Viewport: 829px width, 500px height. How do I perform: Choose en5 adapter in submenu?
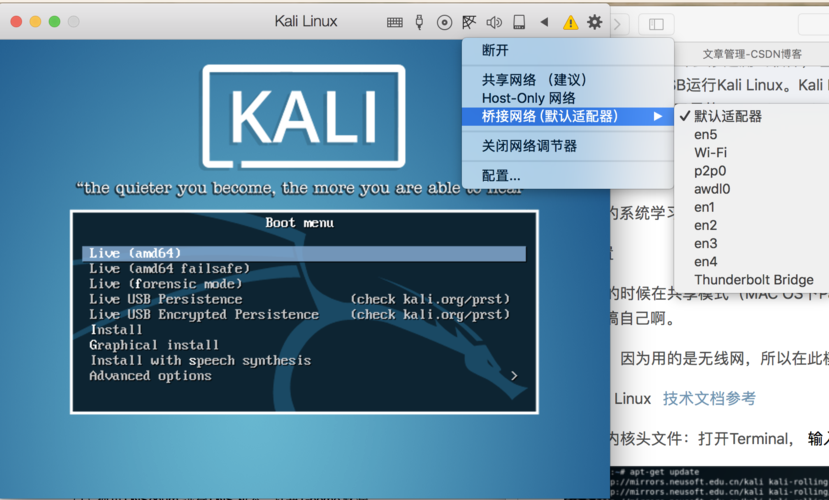[x=752, y=135]
